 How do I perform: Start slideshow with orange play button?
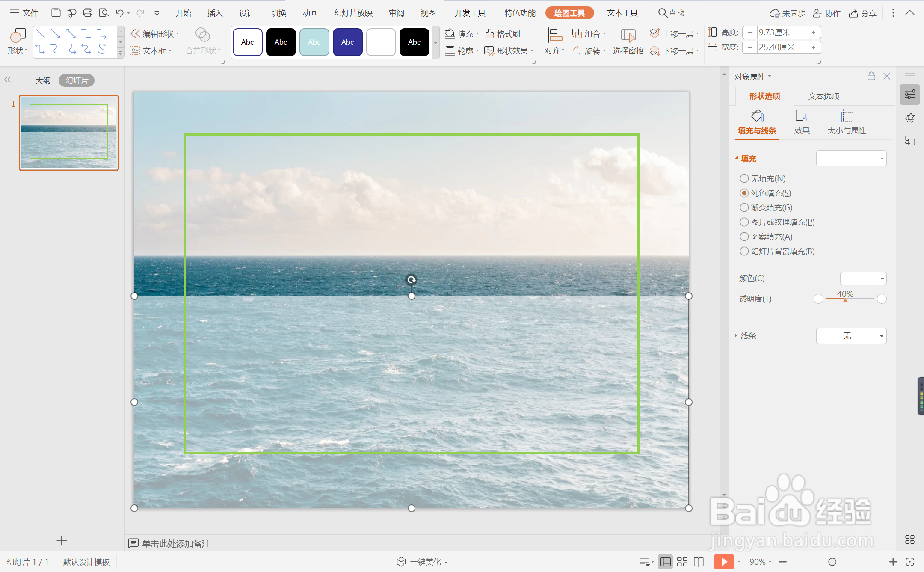(723, 562)
